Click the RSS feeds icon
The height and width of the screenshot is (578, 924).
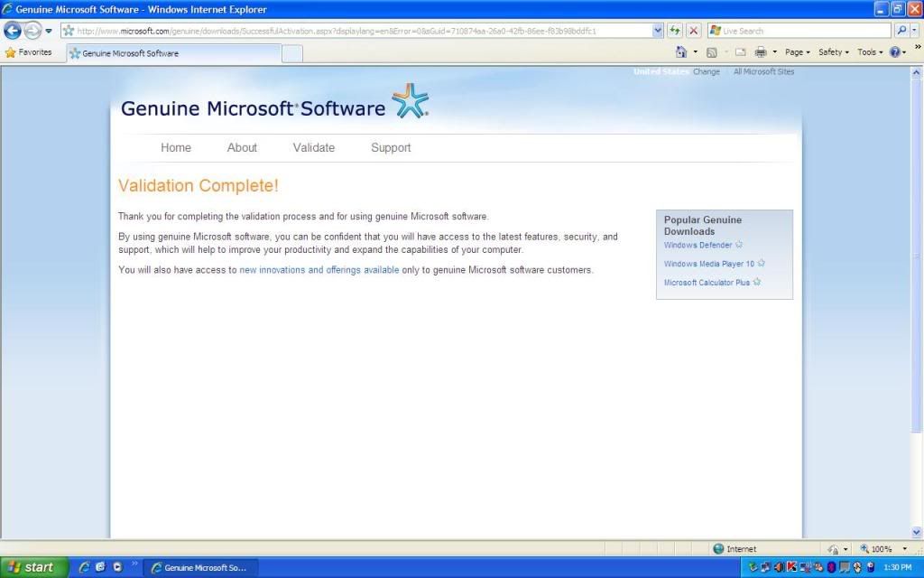tap(712, 52)
